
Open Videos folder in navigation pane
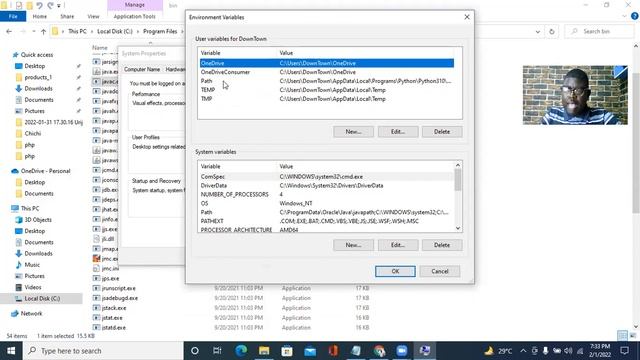click(x=33, y=287)
